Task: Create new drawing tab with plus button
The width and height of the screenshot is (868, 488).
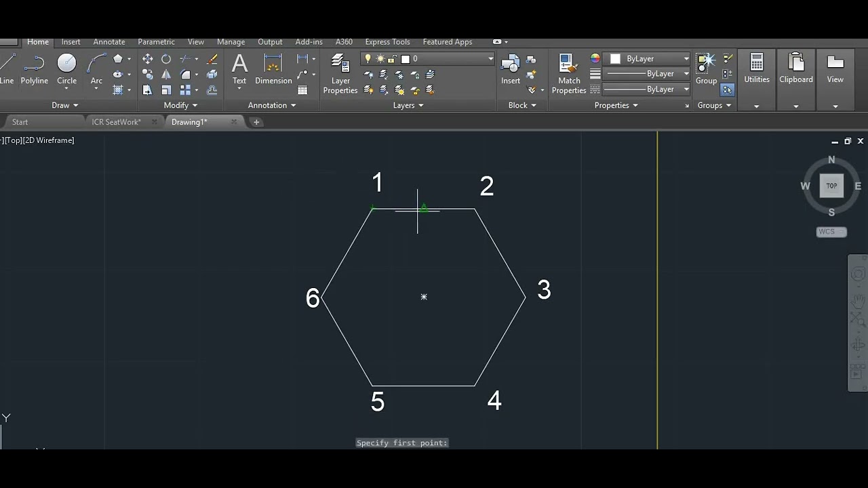Action: (256, 122)
